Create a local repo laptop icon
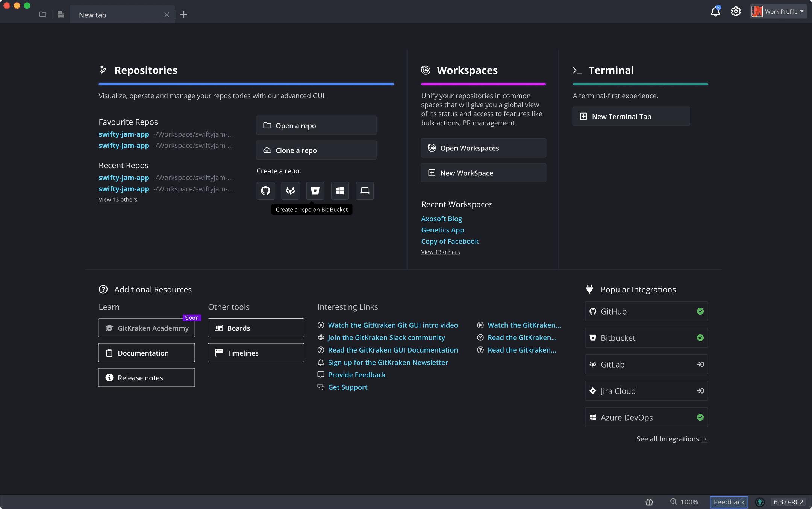Image resolution: width=812 pixels, height=509 pixels. coord(365,191)
